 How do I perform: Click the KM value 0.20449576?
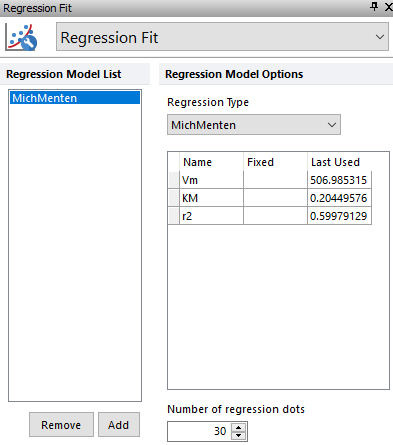coord(339,198)
